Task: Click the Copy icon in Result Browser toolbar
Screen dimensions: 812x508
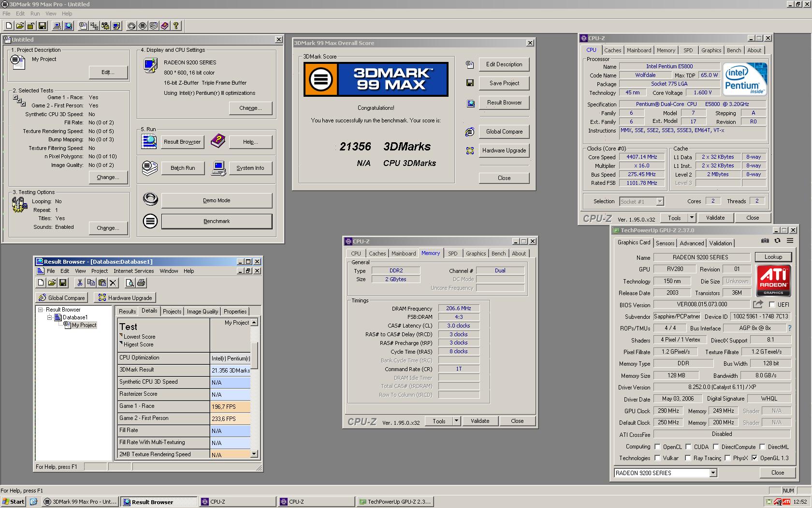Action: 91,283
